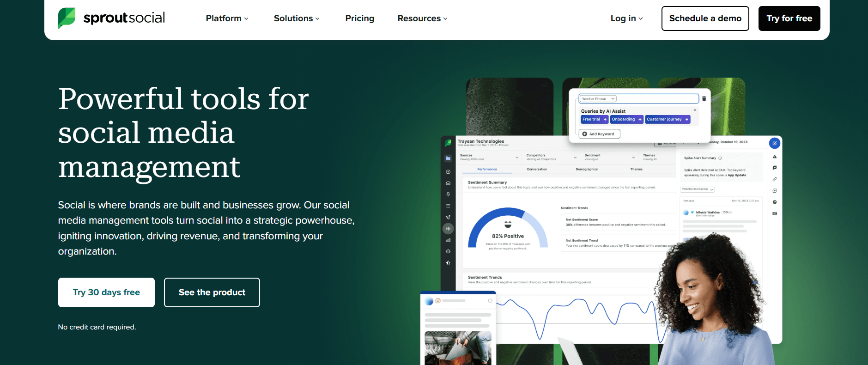Viewport: 868px width, 365px height.
Task: Click the help question mark icon
Action: (775, 202)
